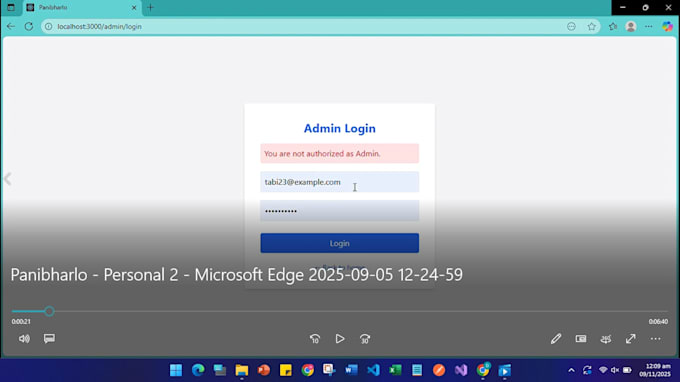Play the video
Viewport: 680px width, 382px height.
coord(340,339)
